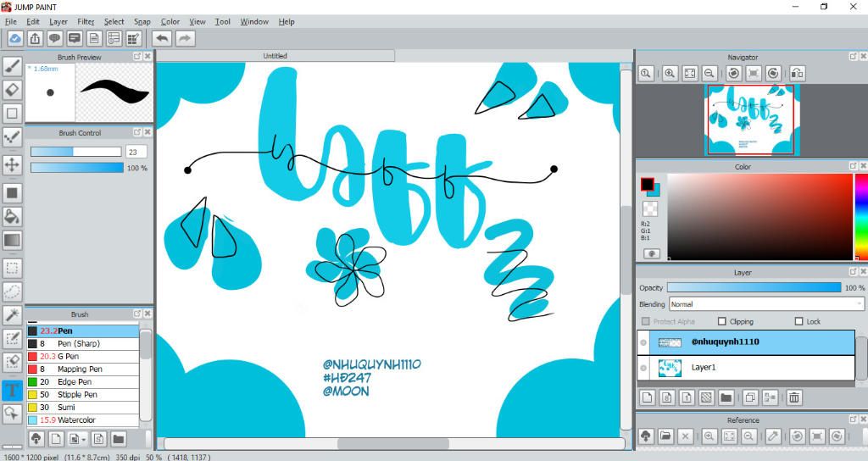Open the Window menu
This screenshot has height=461, width=868.
click(254, 21)
